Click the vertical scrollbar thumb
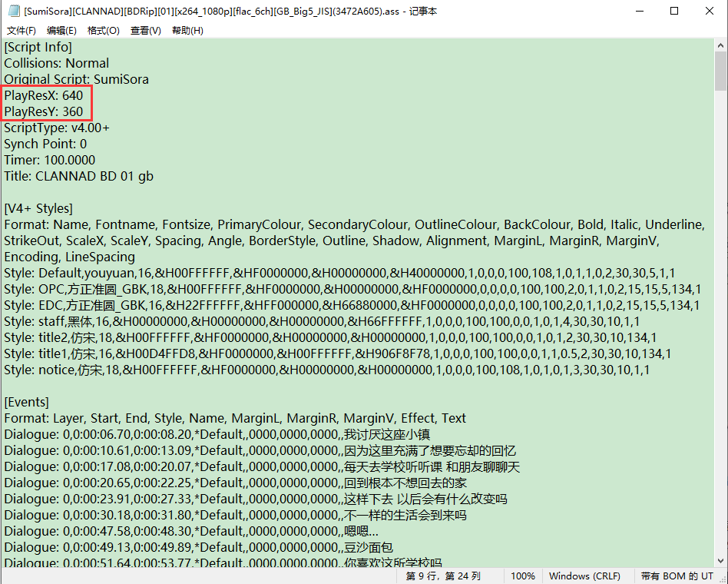This screenshot has height=584, width=728. (x=720, y=71)
